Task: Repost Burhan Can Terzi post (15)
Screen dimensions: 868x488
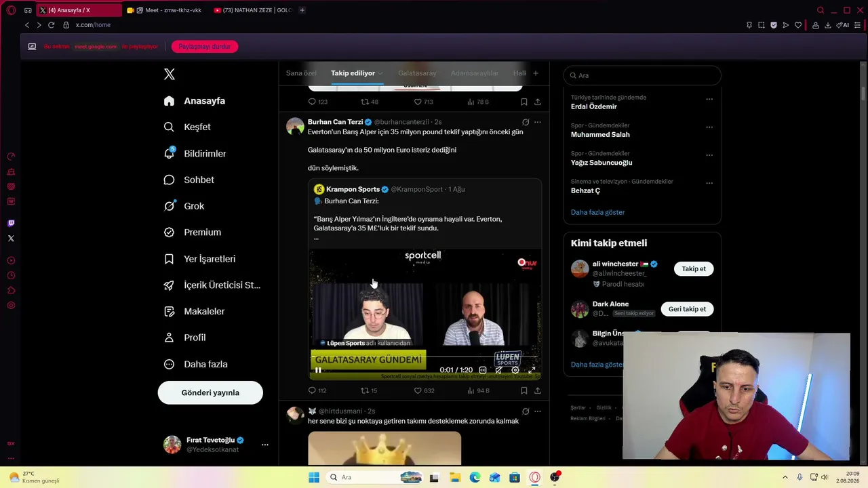Action: click(369, 390)
